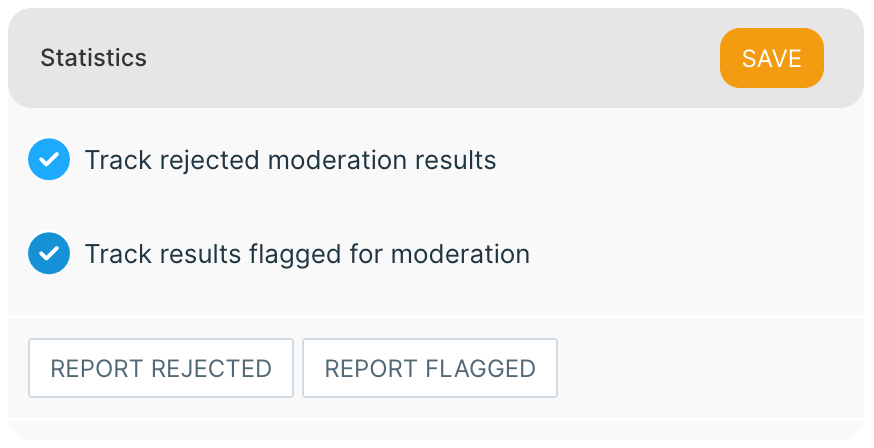Turn off flagged-for-moderation tracking
The image size is (874, 448).
point(49,254)
